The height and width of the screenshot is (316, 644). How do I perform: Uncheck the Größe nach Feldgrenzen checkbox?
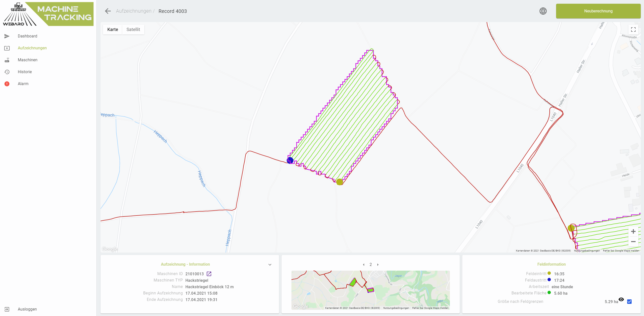[629, 301]
